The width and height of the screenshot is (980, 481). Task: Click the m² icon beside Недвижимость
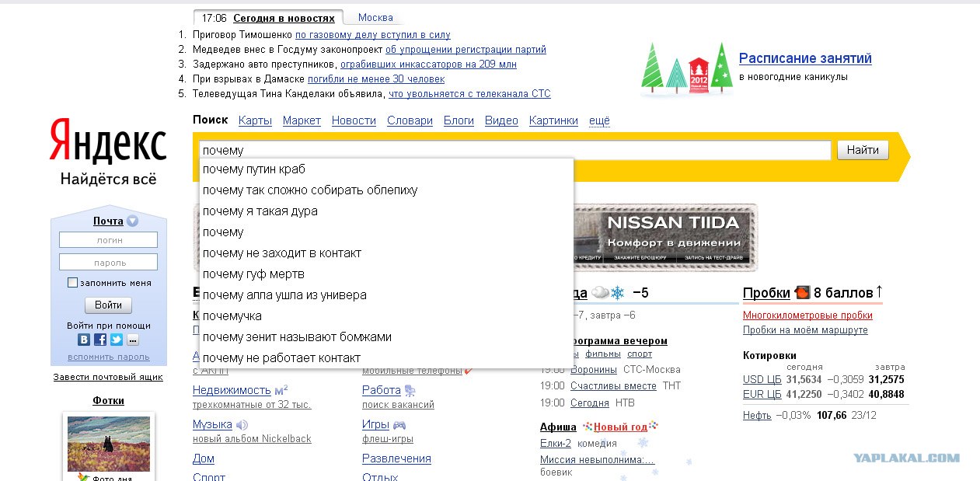[x=281, y=390]
